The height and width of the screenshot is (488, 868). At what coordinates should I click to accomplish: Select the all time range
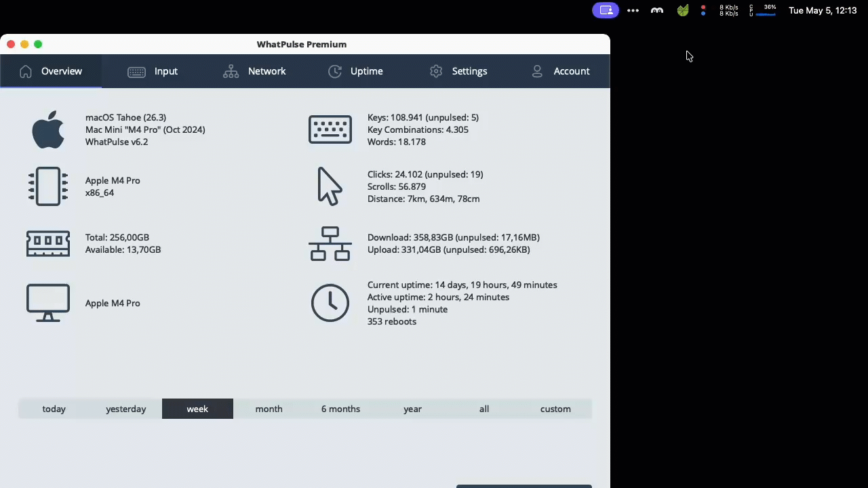coord(484,409)
